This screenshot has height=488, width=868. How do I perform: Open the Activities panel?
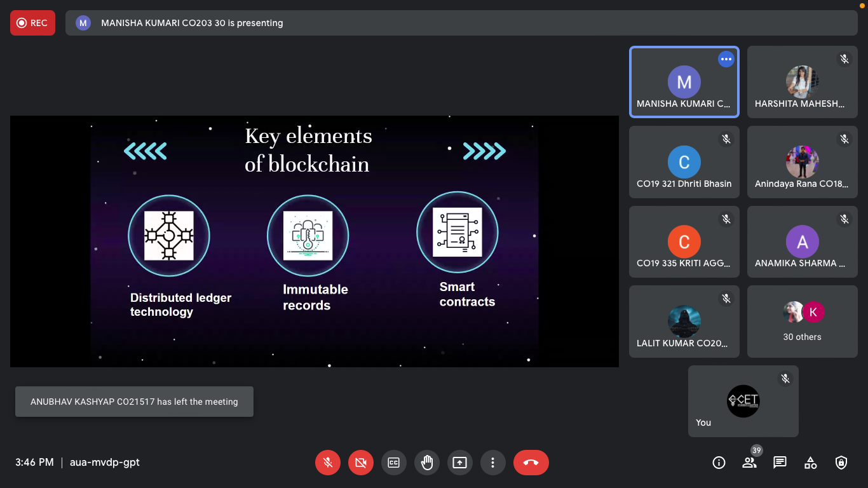click(x=811, y=463)
